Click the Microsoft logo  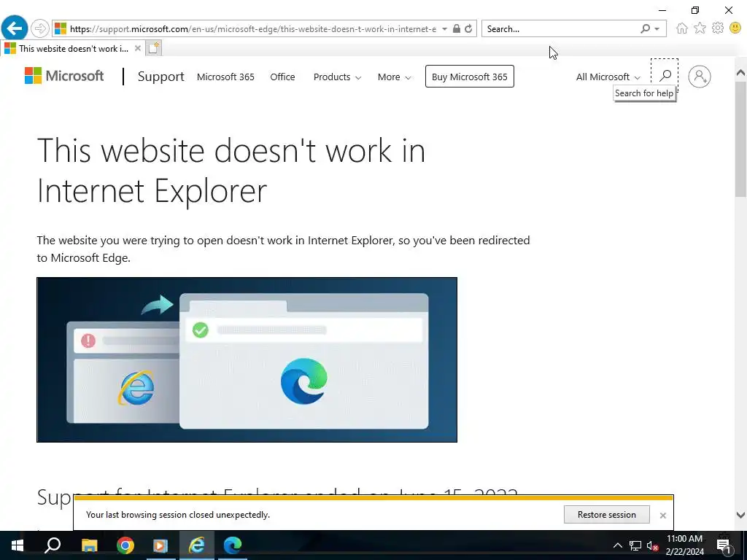coord(64,76)
